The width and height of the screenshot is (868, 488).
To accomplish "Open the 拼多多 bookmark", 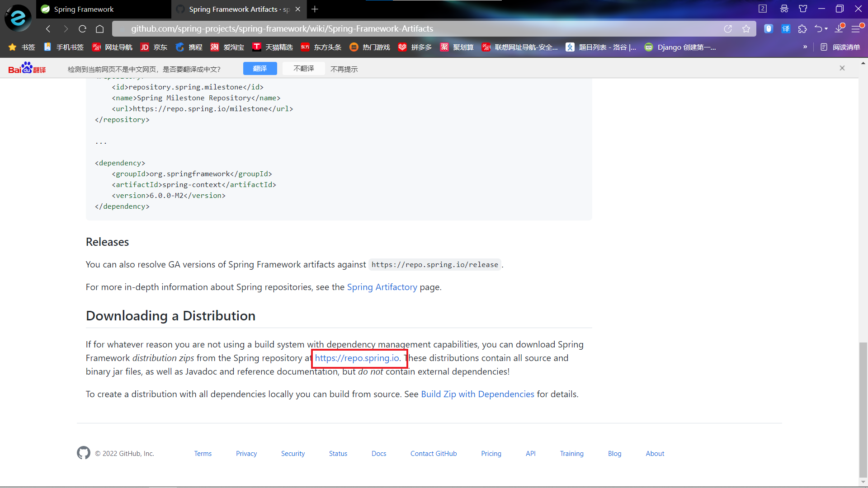I will click(x=415, y=47).
